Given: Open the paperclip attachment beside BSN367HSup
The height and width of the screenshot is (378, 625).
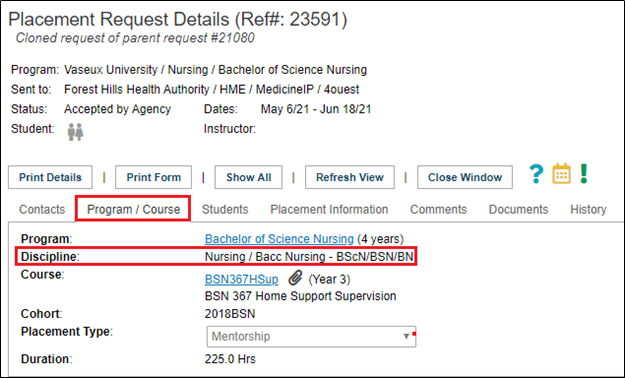Looking at the screenshot, I should tap(295, 278).
